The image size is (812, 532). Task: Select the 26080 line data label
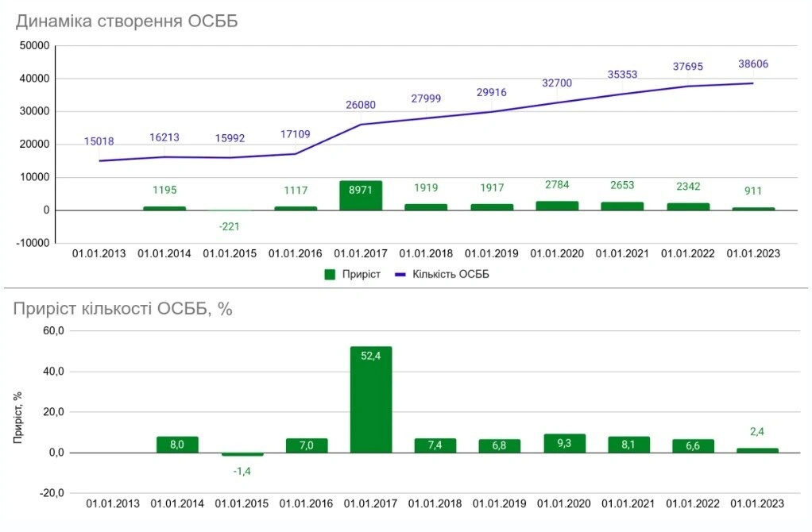click(x=360, y=104)
